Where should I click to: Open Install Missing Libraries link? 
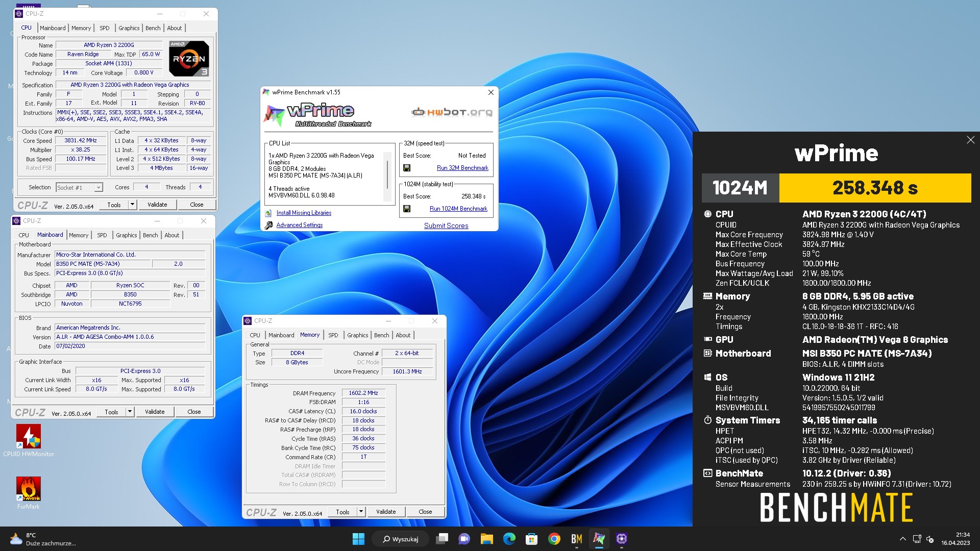pyautogui.click(x=304, y=213)
